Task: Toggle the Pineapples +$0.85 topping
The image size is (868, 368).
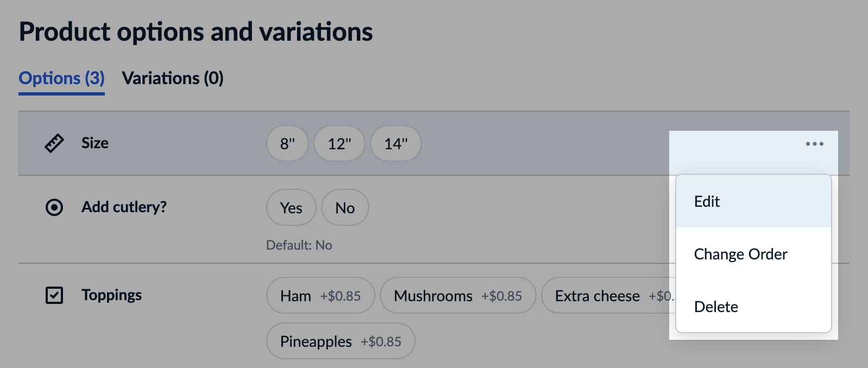Action: tap(340, 341)
